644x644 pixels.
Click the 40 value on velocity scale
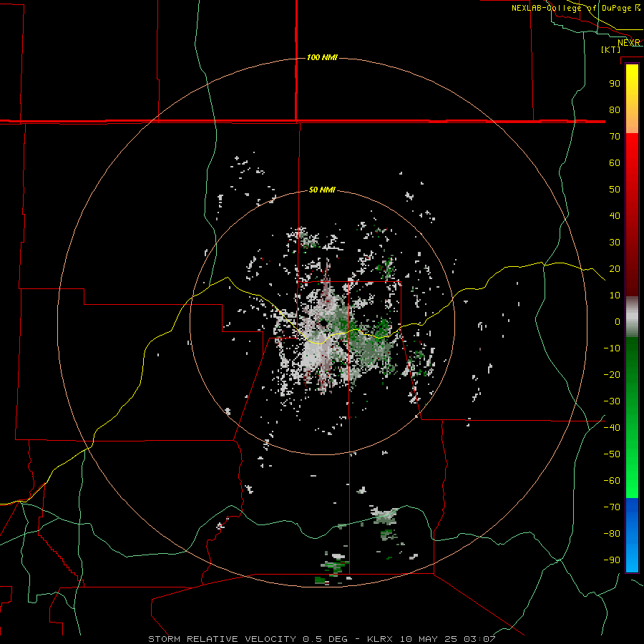pos(615,216)
